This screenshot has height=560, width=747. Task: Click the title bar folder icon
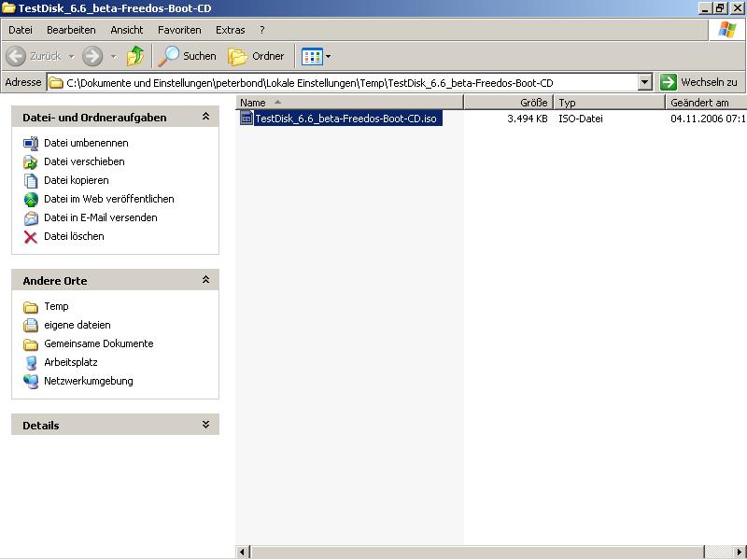coord(8,8)
